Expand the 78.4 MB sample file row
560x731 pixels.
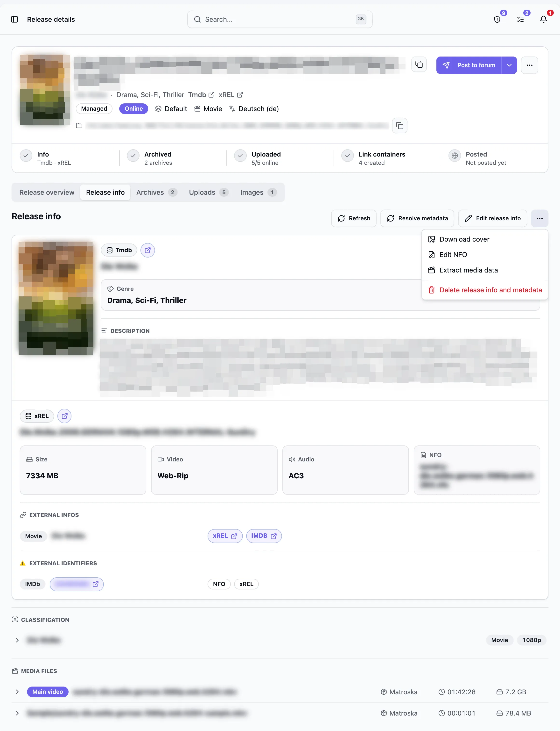pyautogui.click(x=17, y=713)
